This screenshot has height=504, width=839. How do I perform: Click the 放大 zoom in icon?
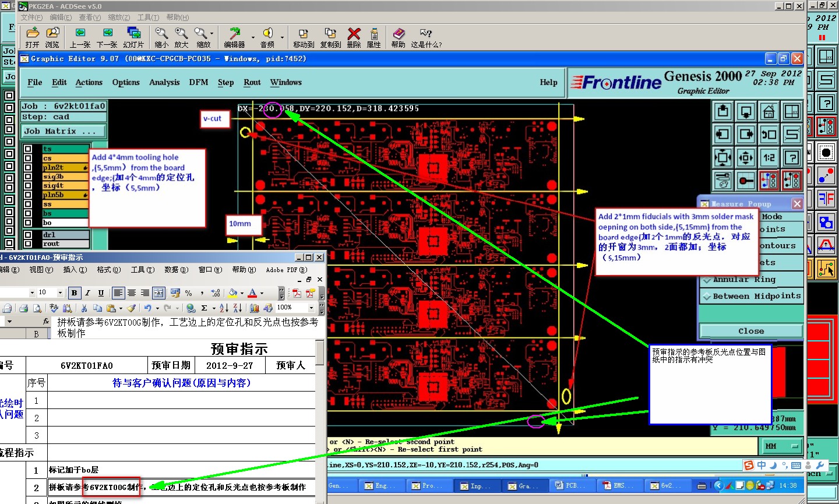[181, 37]
